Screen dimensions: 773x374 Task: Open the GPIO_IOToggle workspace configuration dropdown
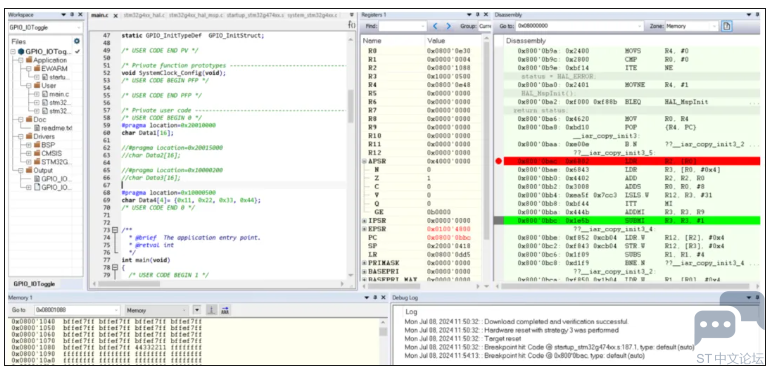click(x=45, y=28)
